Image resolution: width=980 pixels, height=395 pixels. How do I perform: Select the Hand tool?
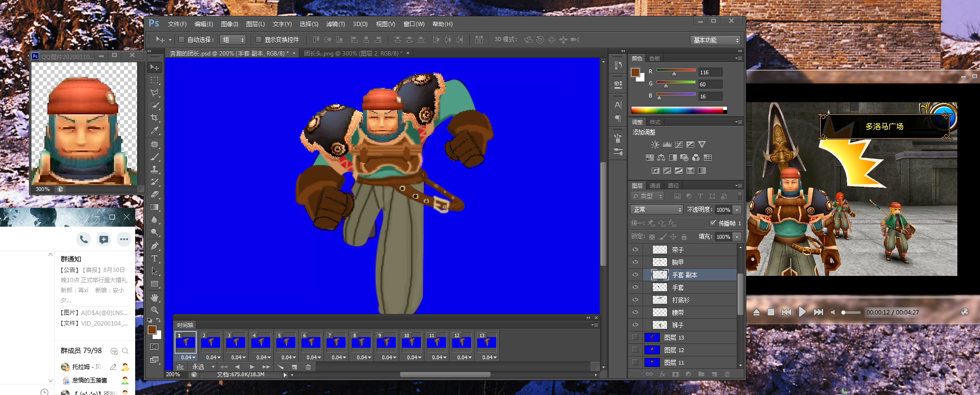click(154, 297)
